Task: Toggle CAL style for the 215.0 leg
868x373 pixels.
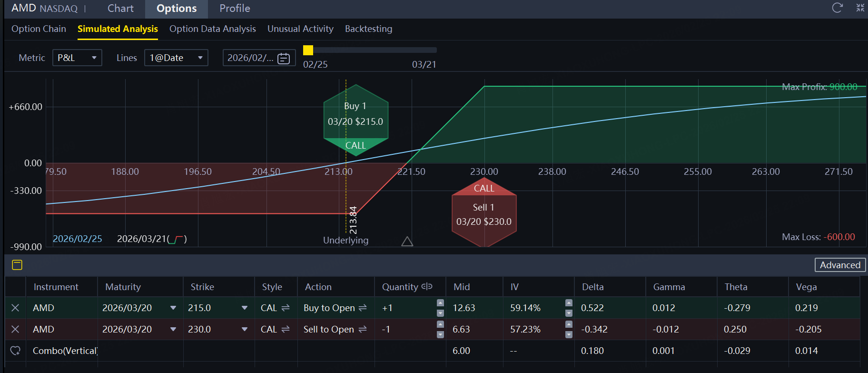Action: pos(286,308)
